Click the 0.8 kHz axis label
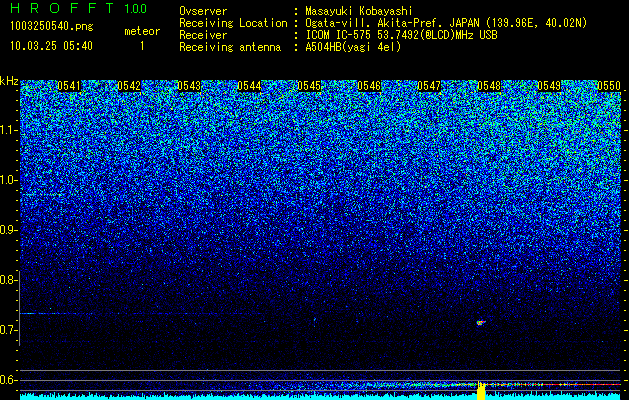The width and height of the screenshot is (629, 400). click(x=8, y=280)
